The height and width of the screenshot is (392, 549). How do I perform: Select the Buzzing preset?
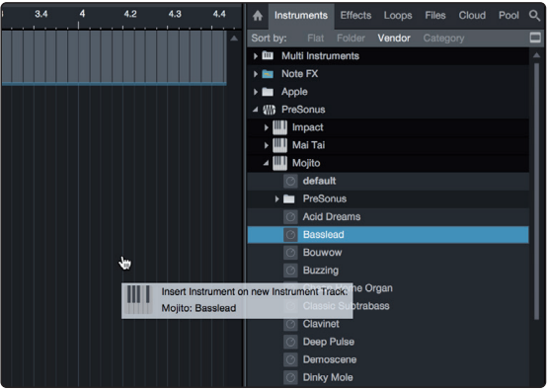coord(388,271)
